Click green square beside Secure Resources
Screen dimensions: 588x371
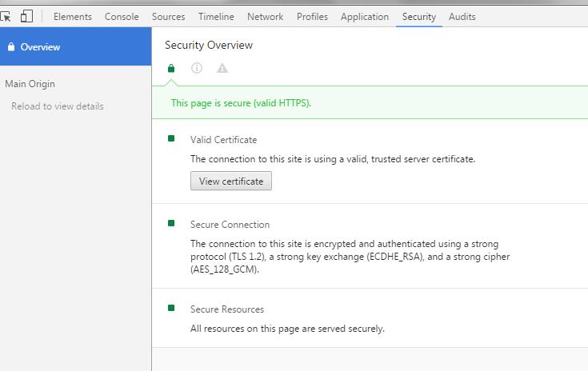point(171,308)
